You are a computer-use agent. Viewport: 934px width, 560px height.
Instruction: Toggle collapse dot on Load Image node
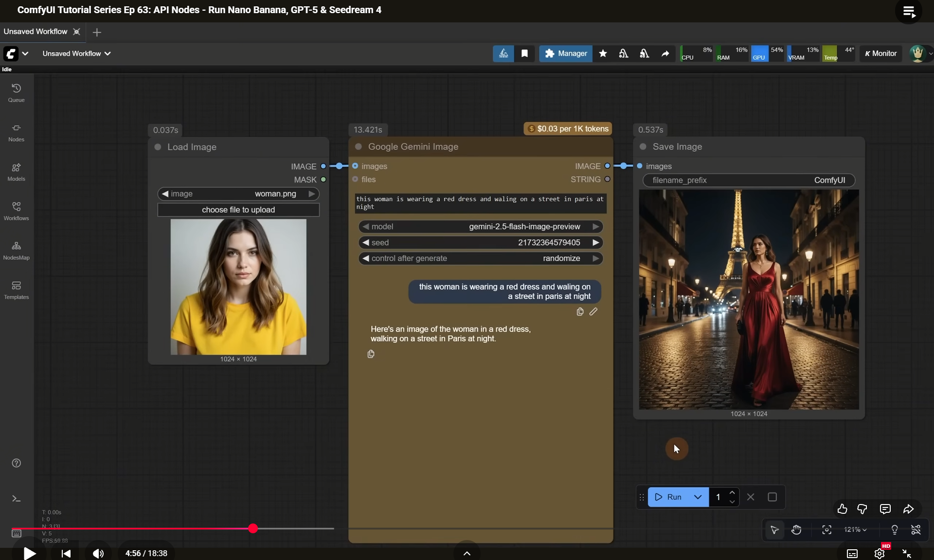coord(158,147)
